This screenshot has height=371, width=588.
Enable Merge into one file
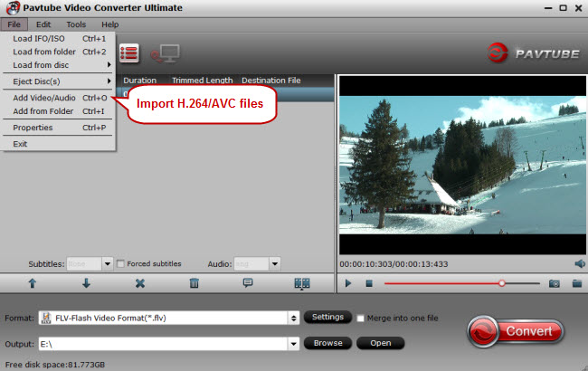[360, 319]
